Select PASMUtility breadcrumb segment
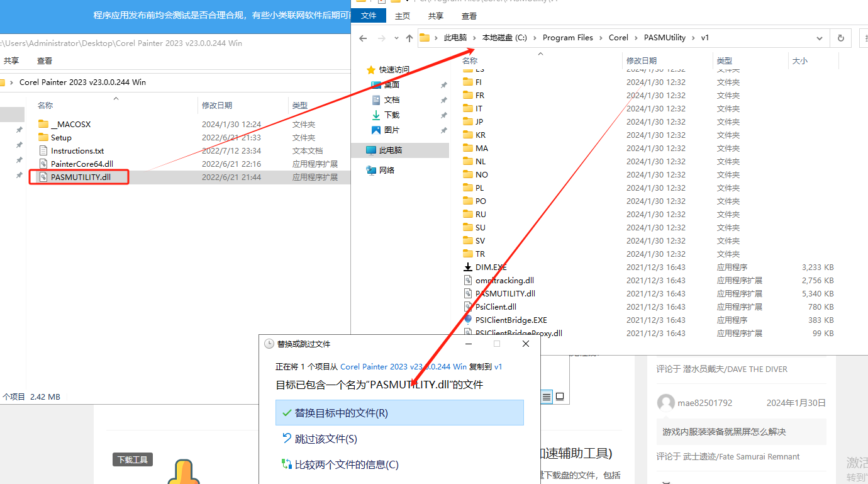 [x=665, y=38]
